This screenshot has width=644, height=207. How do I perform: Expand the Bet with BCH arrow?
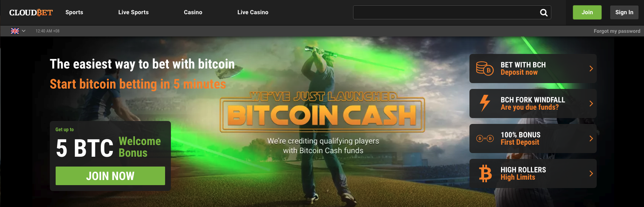[591, 69]
